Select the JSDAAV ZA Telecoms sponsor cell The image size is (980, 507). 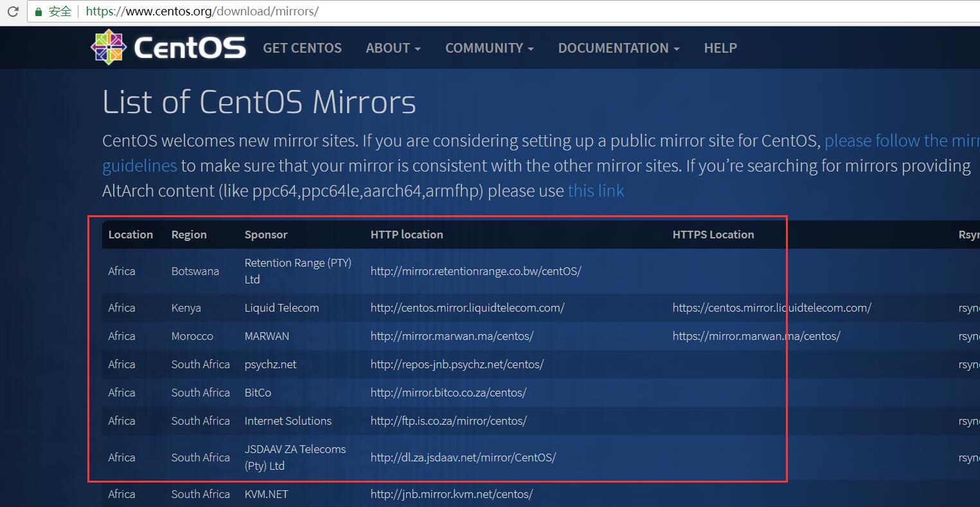coord(295,458)
